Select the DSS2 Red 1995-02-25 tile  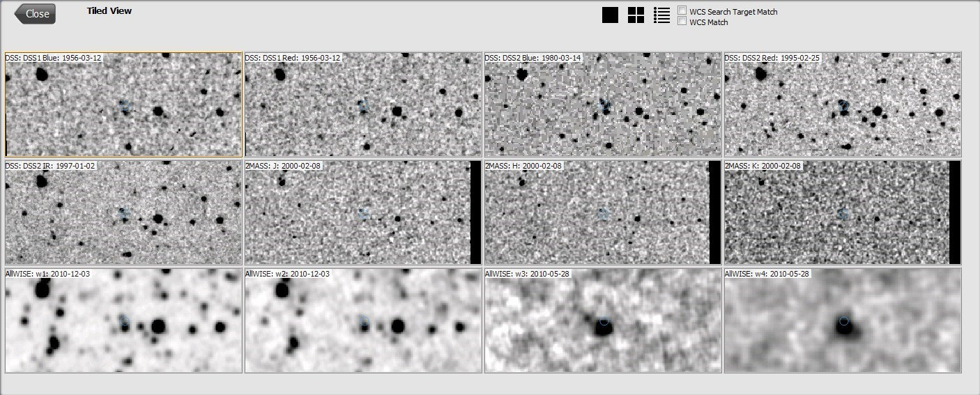point(843,104)
